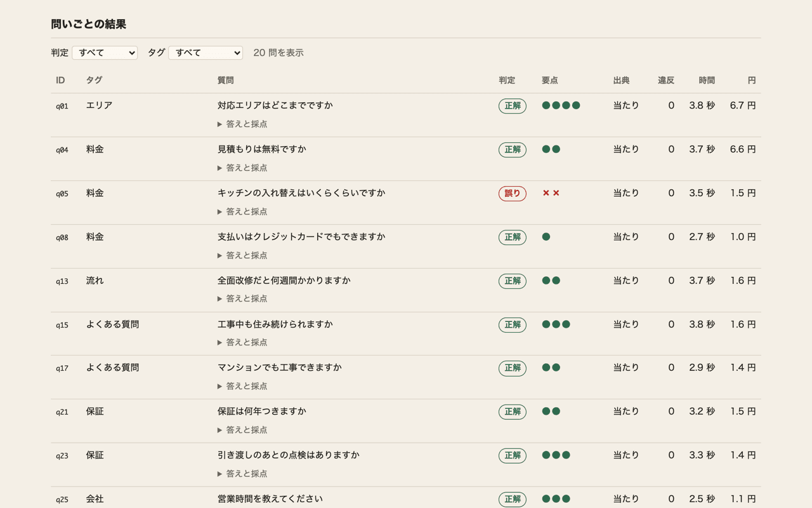Click the 違反 column header
The width and height of the screenshot is (812, 508).
pos(666,81)
